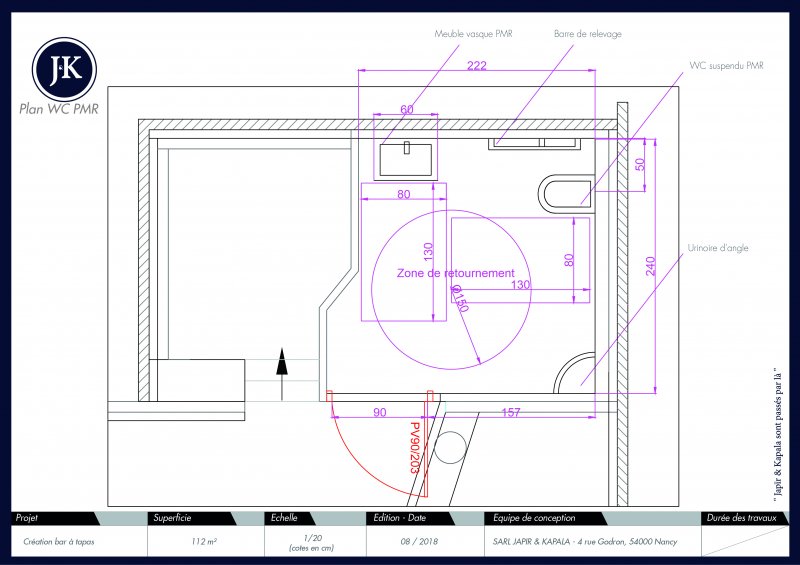
Task: Click the '112 m²' superficie value
Action: coord(204,540)
